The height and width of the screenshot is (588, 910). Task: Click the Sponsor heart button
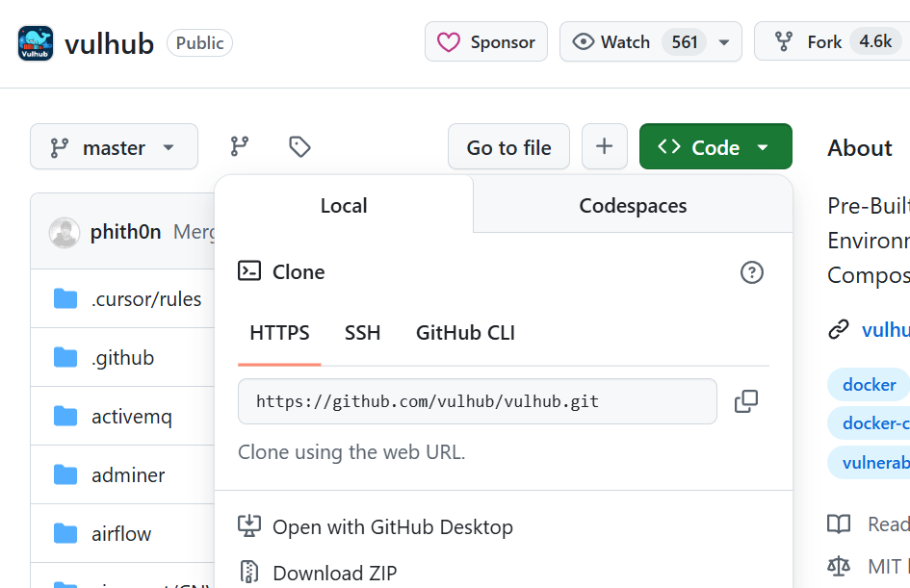(486, 41)
